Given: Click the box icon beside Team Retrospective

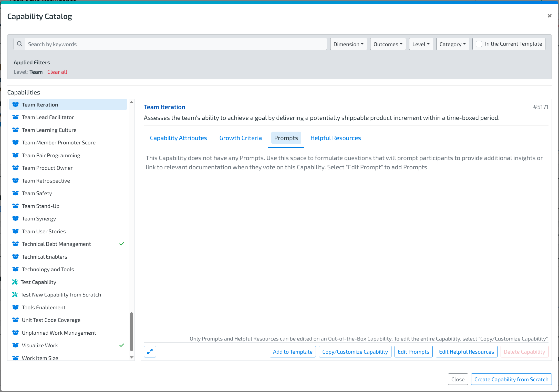Looking at the screenshot, I should [x=16, y=181].
